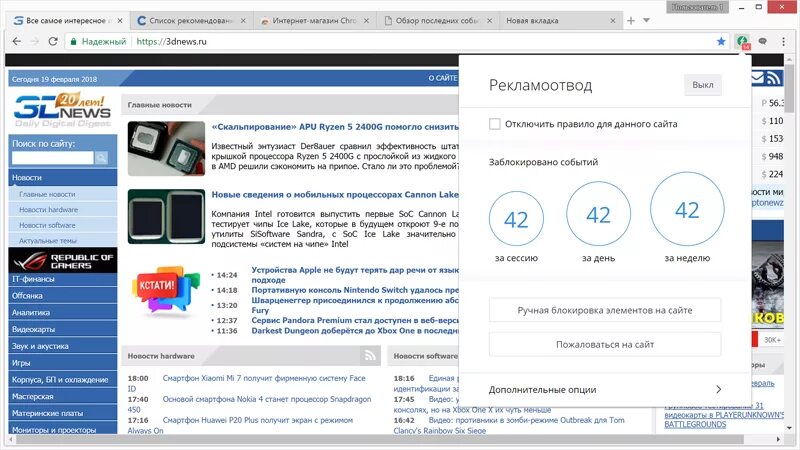Go back using the browser back arrow
This screenshot has height=450, width=800.
tap(16, 41)
